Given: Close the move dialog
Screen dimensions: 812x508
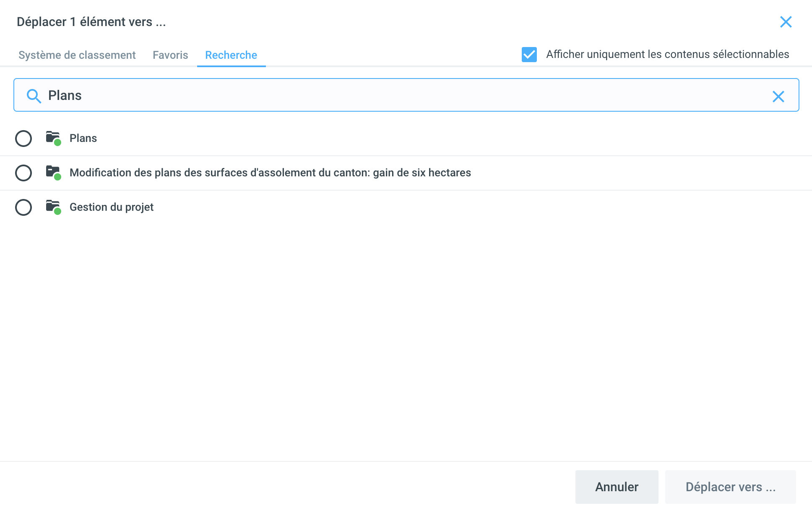Looking at the screenshot, I should pyautogui.click(x=786, y=22).
